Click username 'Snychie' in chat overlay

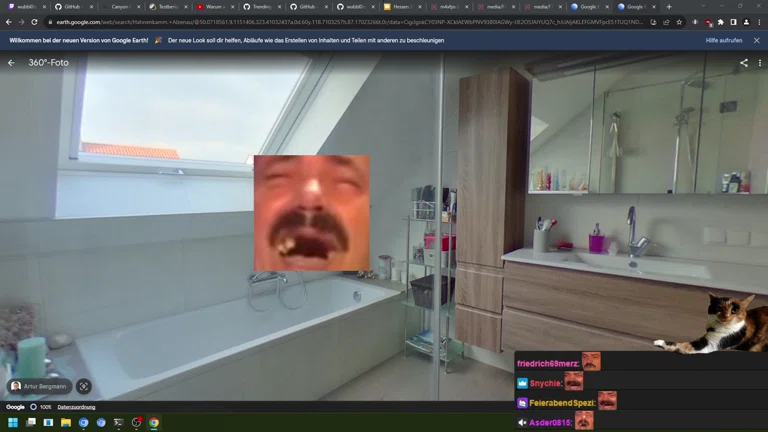(x=545, y=384)
